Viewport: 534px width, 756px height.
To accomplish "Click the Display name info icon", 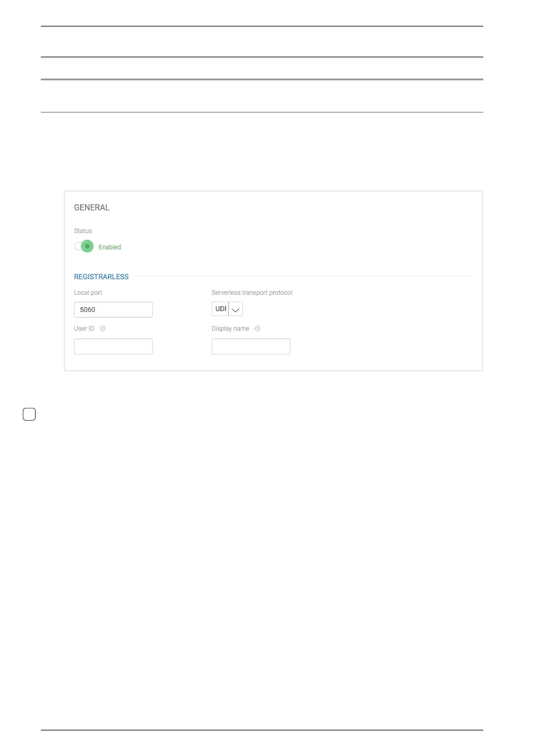I will point(258,329).
